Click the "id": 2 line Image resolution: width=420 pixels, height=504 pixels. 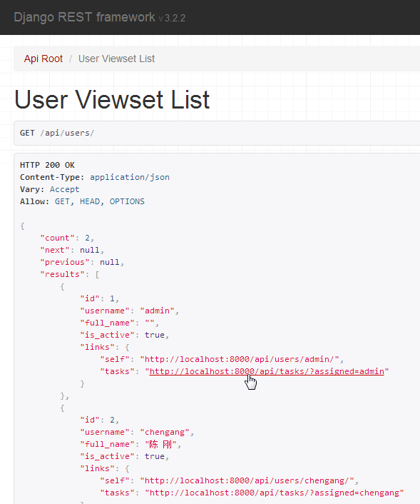click(100, 420)
